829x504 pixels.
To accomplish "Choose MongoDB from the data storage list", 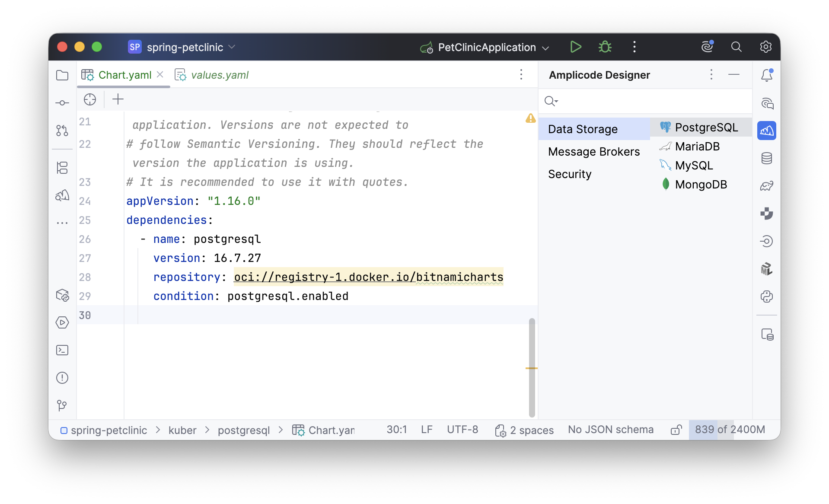I will coord(701,185).
